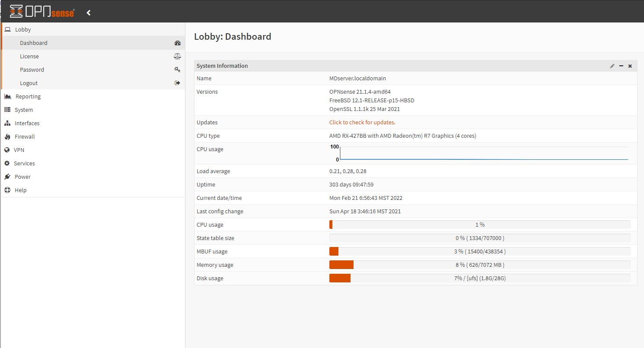The width and height of the screenshot is (644, 348).
Task: Click the State table size progress bar
Action: pyautogui.click(x=480, y=238)
